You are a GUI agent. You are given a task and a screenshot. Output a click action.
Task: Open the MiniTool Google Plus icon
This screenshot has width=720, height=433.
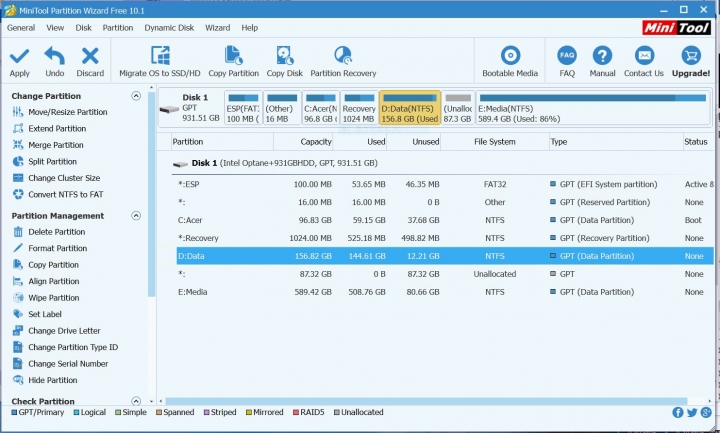(x=706, y=412)
